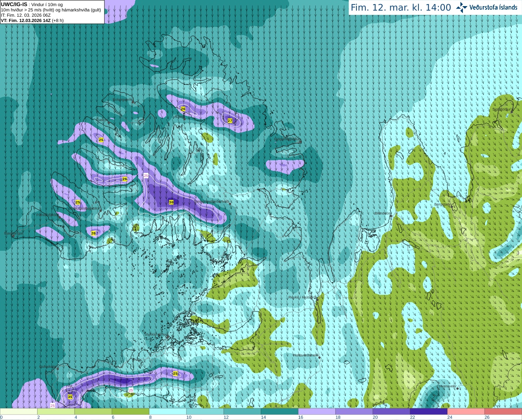522x420 pixels.
Task: Select the Patreksfjörður station label
Action: [x=48, y=215]
